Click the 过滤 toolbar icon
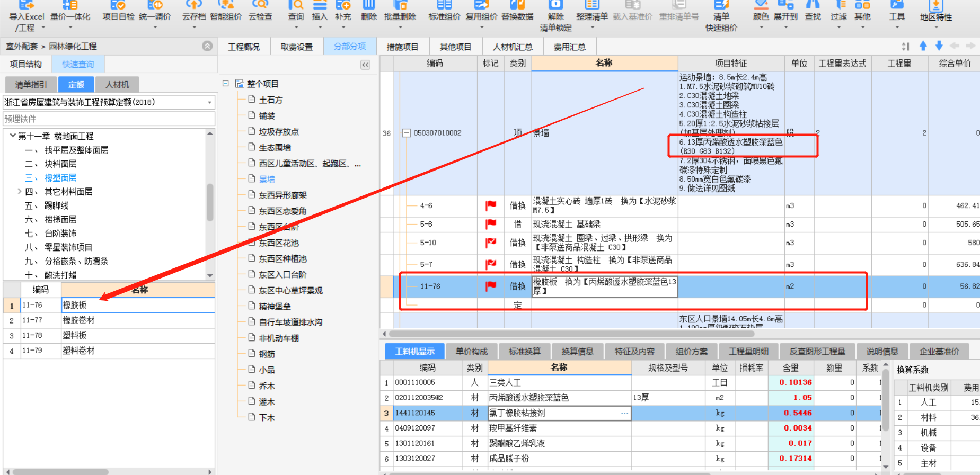 pos(838,12)
